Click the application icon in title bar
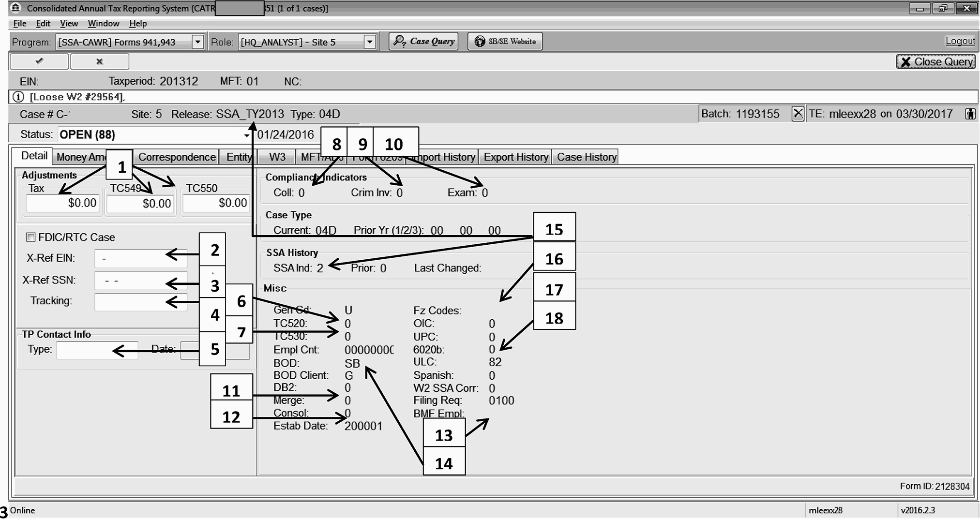980x519 pixels. 16,8
